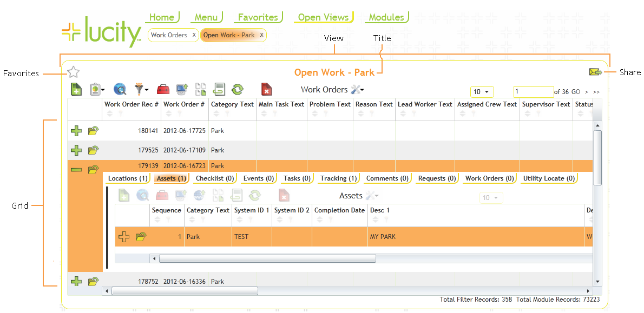Open the folder icon for the MY PARK asset

tap(141, 237)
